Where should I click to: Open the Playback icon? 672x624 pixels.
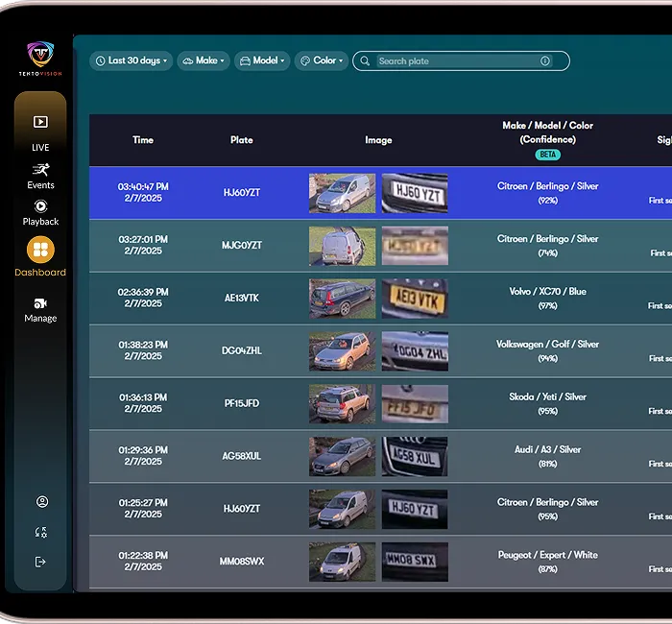40,206
